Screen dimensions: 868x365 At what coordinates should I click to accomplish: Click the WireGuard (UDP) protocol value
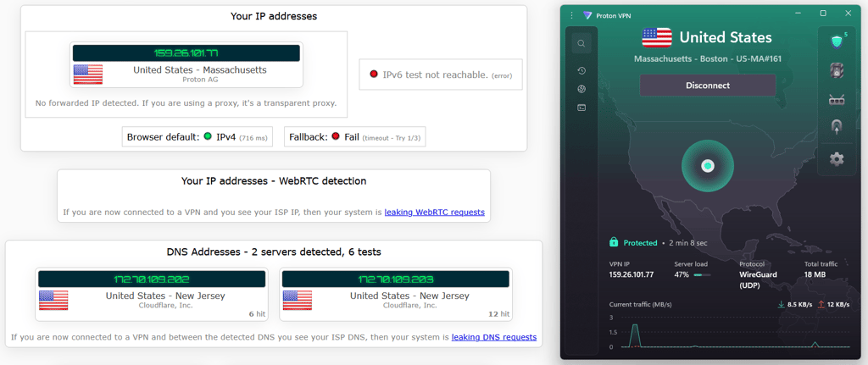(758, 279)
